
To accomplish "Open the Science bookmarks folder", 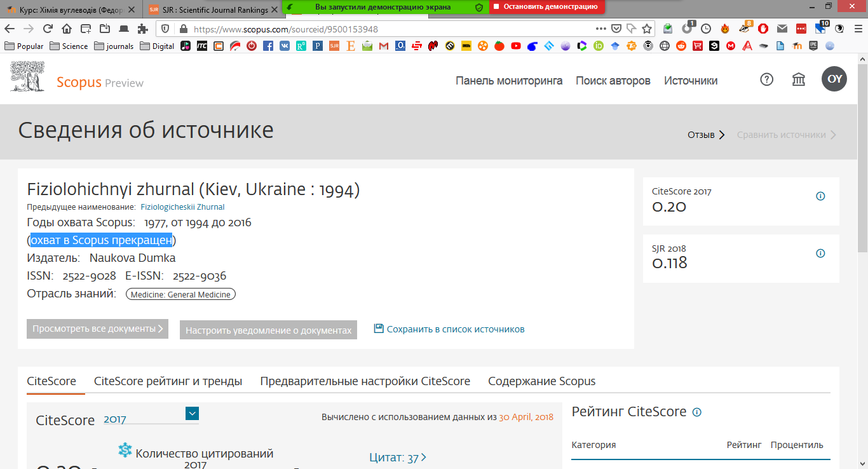I will tap(69, 46).
